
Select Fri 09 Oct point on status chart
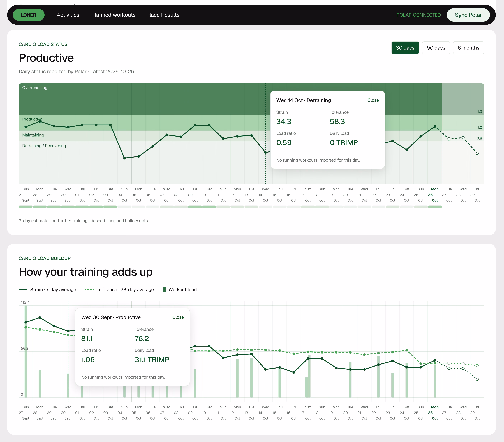(195, 125)
